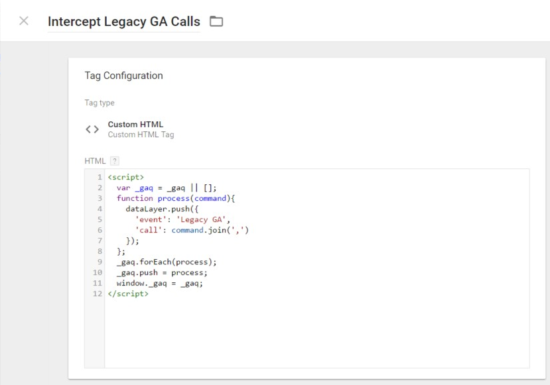Click the folder icon next to the tag name
This screenshot has height=385, width=550.
pos(216,21)
